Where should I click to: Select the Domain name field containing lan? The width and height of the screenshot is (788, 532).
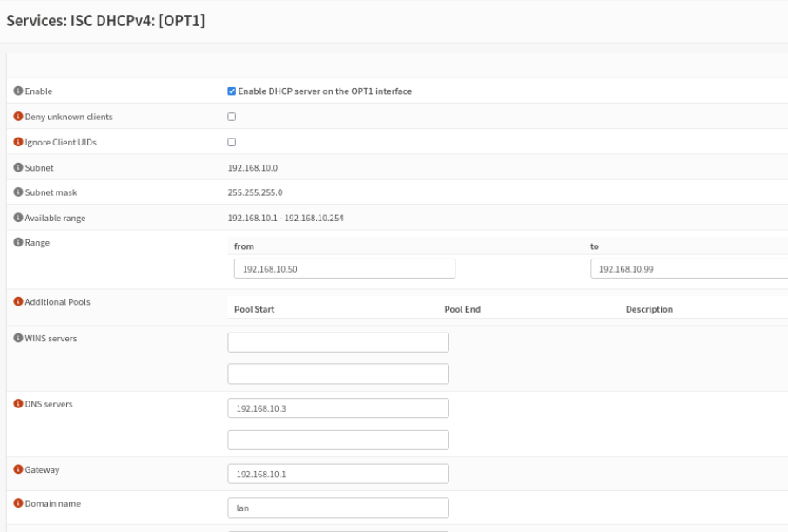[340, 505]
